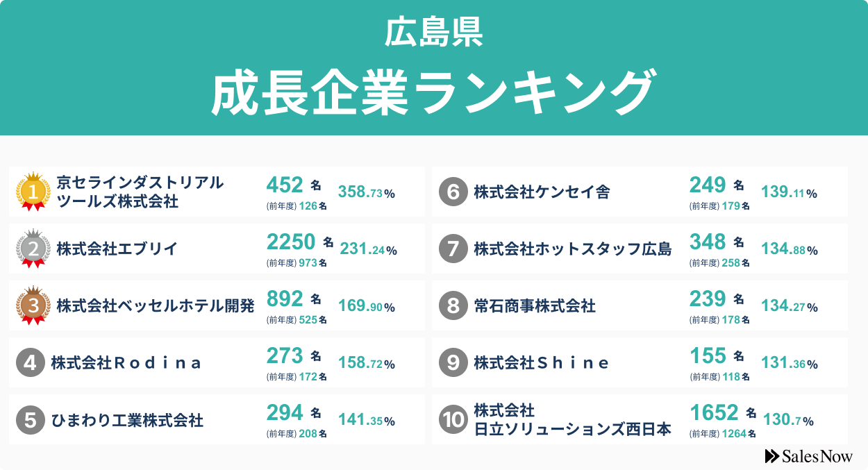The width and height of the screenshot is (868, 470).
Task: Select company 株式会社エブリイ
Action: [117, 249]
